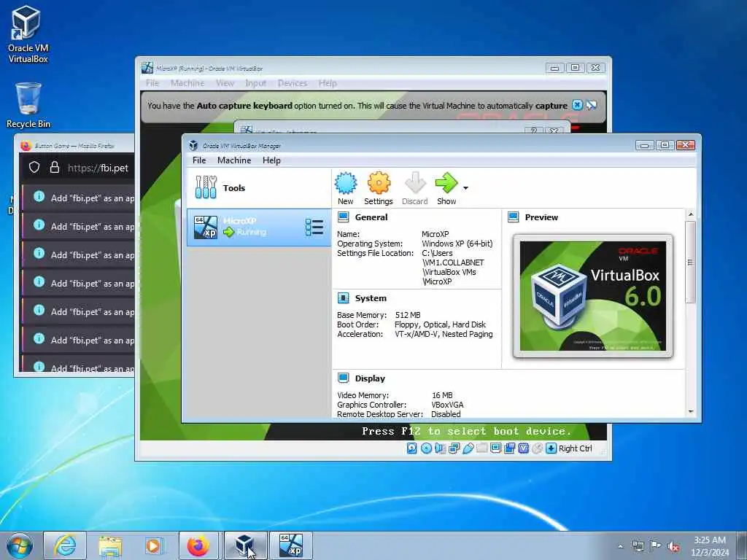Image resolution: width=747 pixels, height=560 pixels.
Task: Click the USB devices status icon
Action: tap(468, 448)
